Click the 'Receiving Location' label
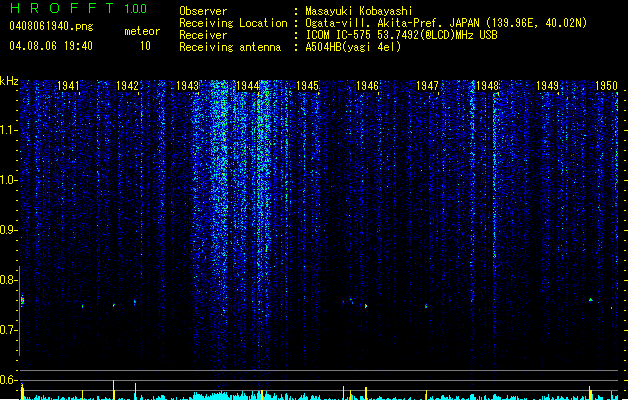Viewport: 629px width, 400px height. [x=233, y=23]
